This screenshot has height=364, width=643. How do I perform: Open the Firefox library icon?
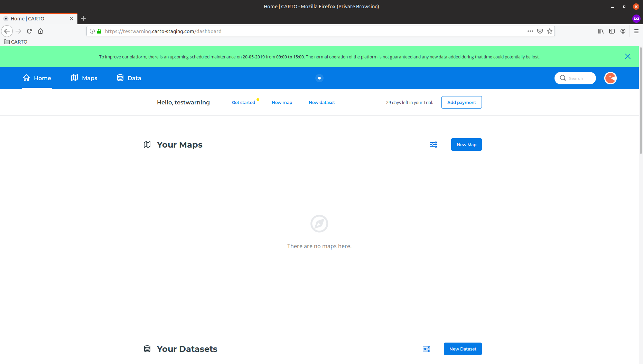tap(601, 31)
